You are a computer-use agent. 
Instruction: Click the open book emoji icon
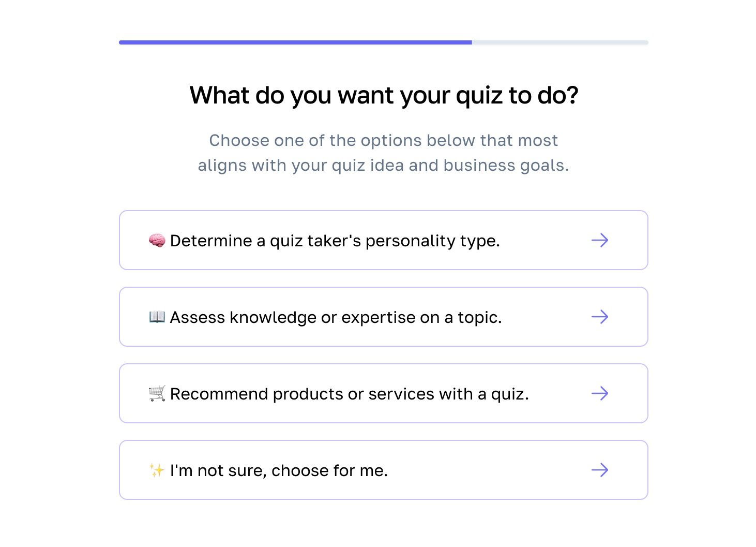(157, 317)
